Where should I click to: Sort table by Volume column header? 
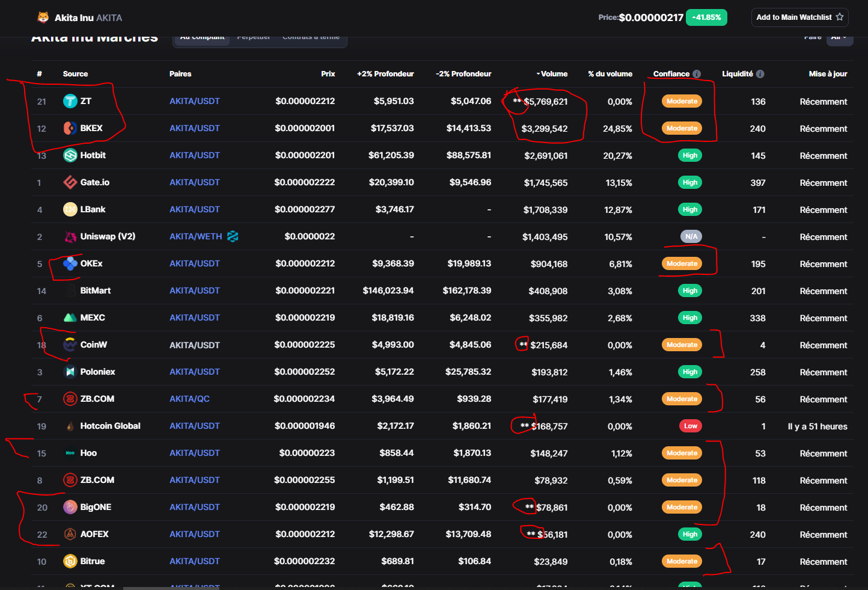pyautogui.click(x=552, y=74)
